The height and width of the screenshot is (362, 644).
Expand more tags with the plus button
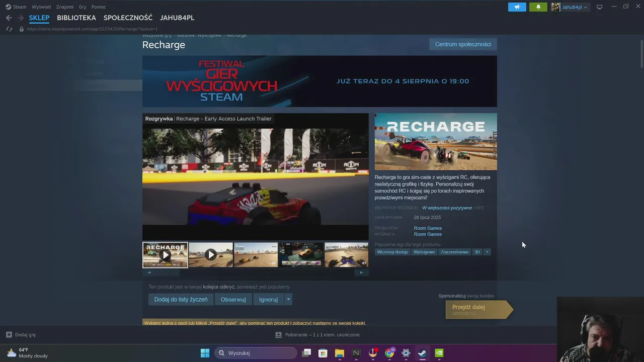487,252
